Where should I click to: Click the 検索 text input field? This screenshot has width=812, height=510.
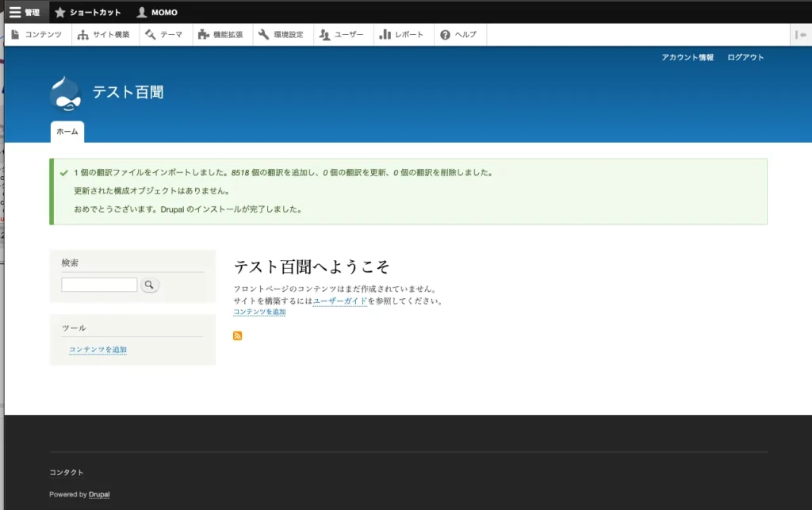pos(99,285)
